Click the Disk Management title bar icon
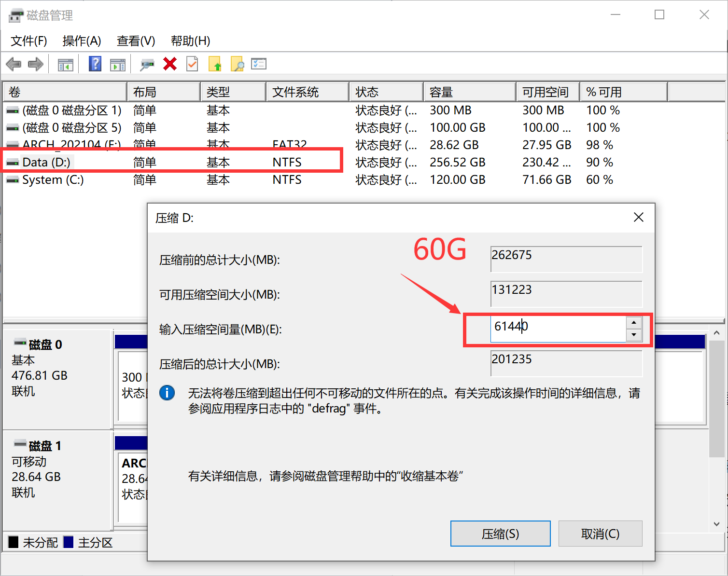Screen dimensions: 728x576 (16, 15)
